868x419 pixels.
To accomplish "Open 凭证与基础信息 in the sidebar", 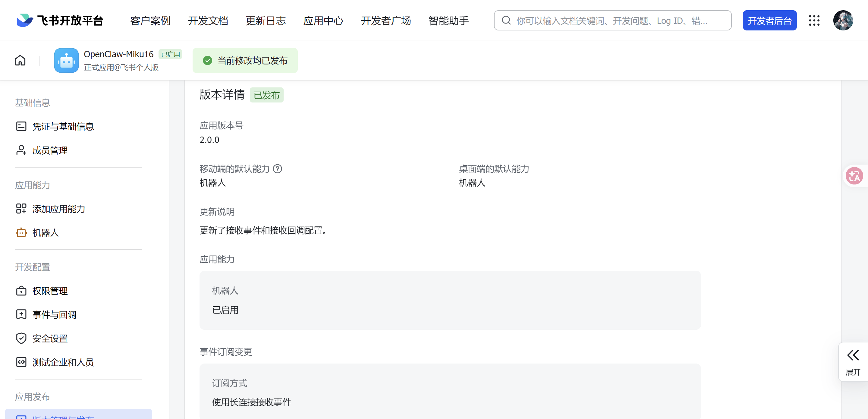I will tap(63, 126).
